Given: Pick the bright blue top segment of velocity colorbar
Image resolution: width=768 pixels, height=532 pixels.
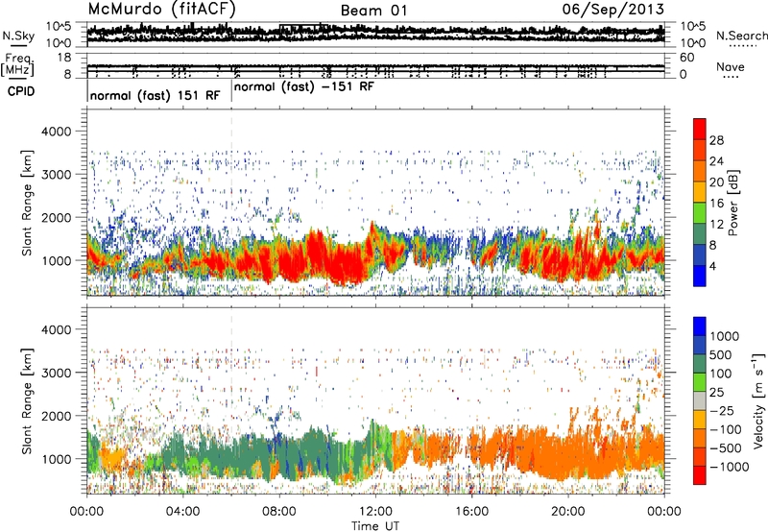Looking at the screenshot, I should [700, 326].
